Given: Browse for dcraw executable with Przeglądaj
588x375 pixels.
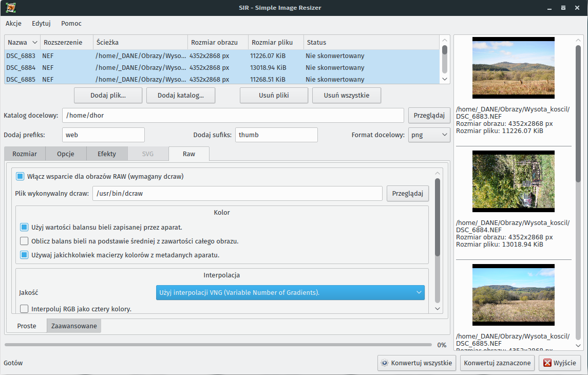Looking at the screenshot, I should pyautogui.click(x=408, y=194).
